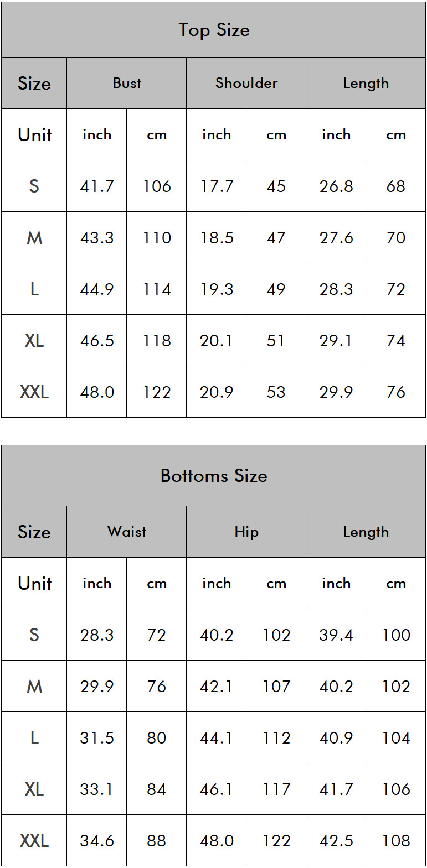Select the 17.7 shoulder inch cell
The image size is (427, 868).
217,186
